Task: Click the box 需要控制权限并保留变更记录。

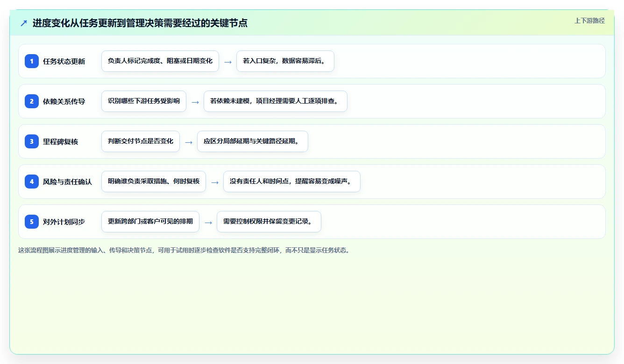Action: pyautogui.click(x=269, y=222)
